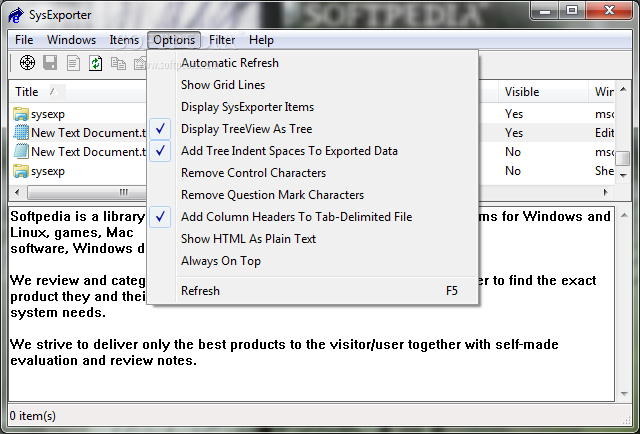Click the floppy disk save icon
Screen dimensions: 640x434
click(50, 63)
